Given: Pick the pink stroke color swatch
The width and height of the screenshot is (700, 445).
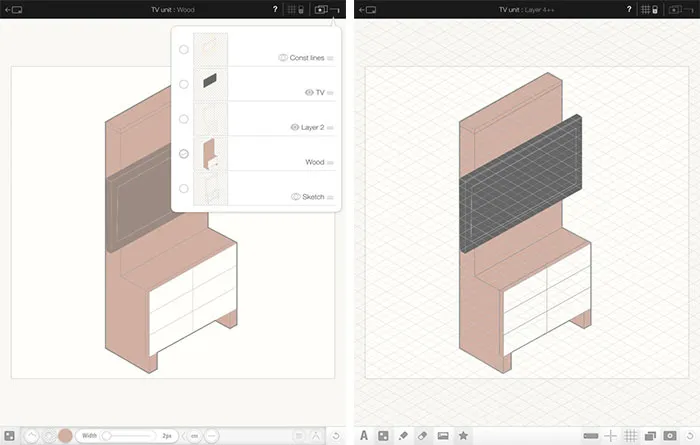Looking at the screenshot, I should (64, 436).
